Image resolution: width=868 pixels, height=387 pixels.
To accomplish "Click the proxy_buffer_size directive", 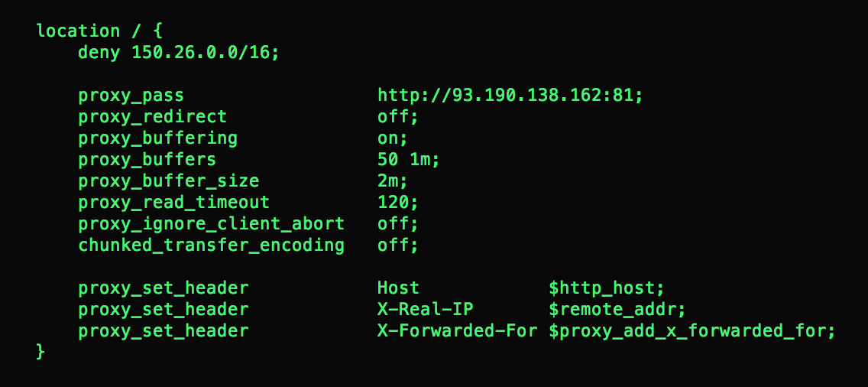I will click(168, 181).
